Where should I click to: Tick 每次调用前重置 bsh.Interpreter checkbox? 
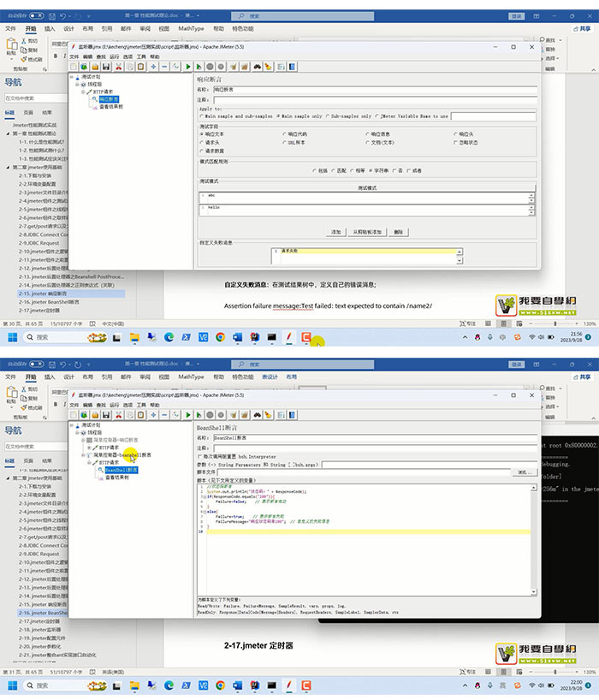point(199,457)
